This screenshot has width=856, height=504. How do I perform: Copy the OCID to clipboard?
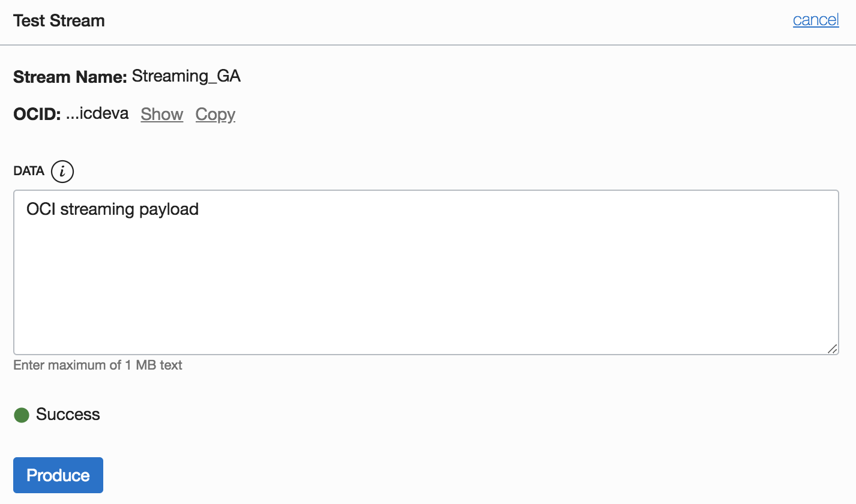pos(215,114)
